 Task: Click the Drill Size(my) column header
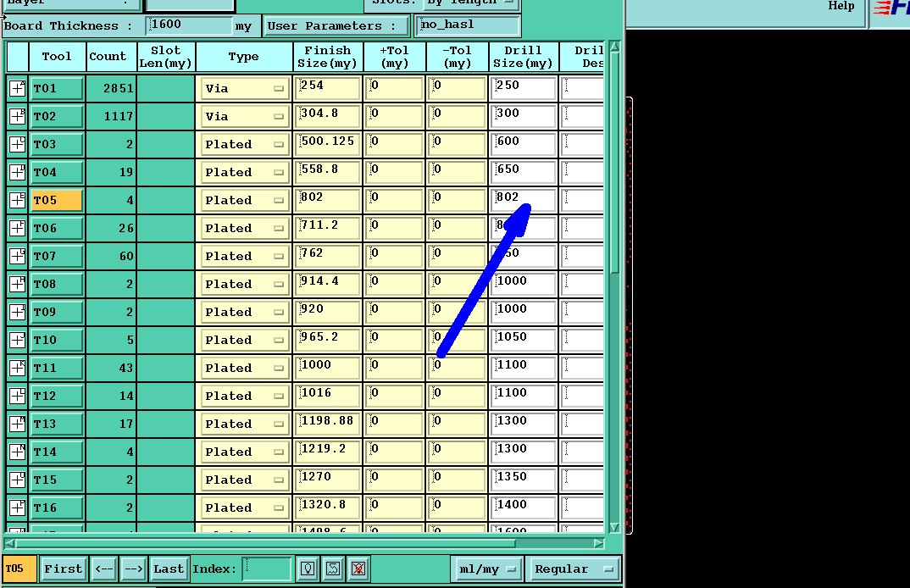pyautogui.click(x=524, y=57)
